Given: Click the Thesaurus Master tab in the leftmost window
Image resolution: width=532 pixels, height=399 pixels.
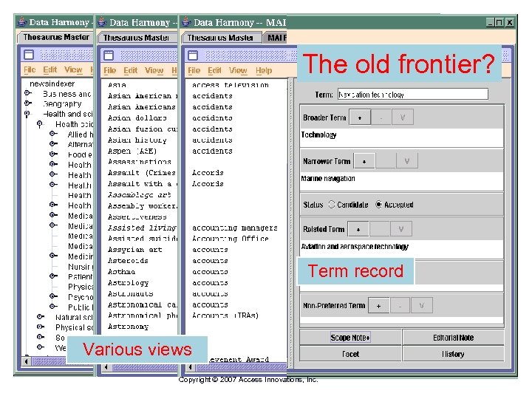Looking at the screenshot, I should [x=56, y=37].
